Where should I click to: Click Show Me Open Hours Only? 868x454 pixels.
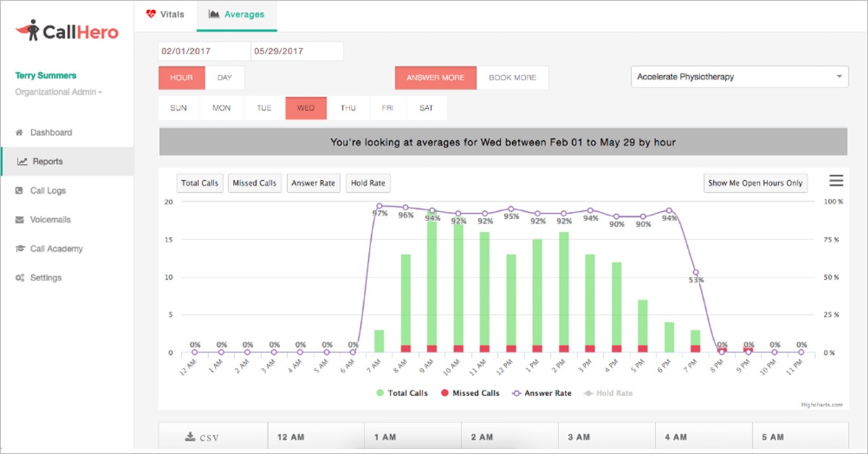(755, 184)
